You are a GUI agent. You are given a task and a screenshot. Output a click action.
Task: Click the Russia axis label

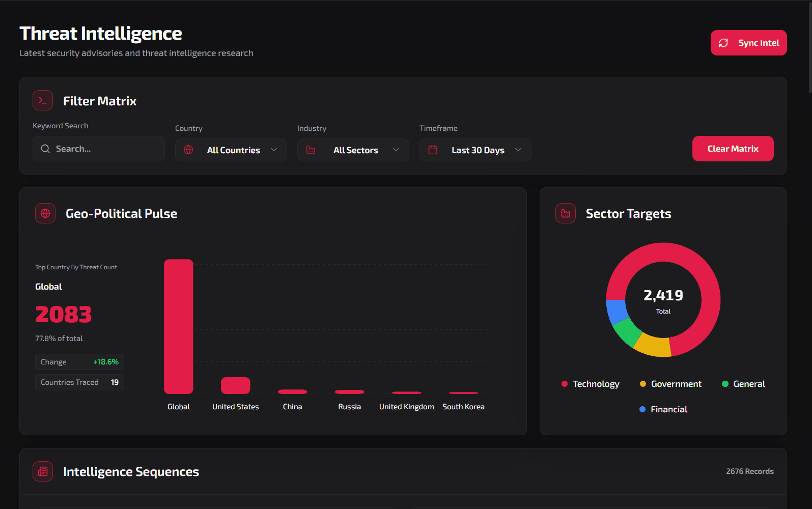[x=350, y=407]
